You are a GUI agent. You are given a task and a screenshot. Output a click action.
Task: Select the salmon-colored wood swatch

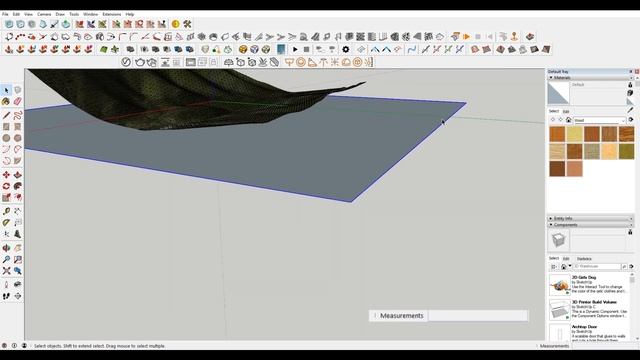tap(574, 169)
